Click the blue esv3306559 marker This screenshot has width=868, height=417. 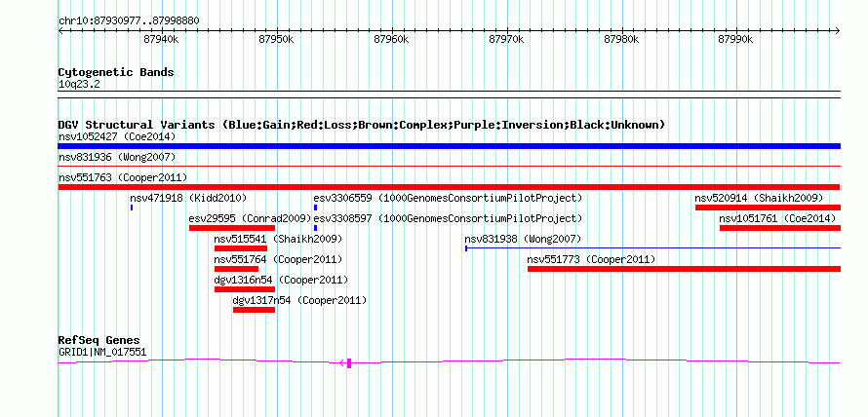click(x=316, y=208)
